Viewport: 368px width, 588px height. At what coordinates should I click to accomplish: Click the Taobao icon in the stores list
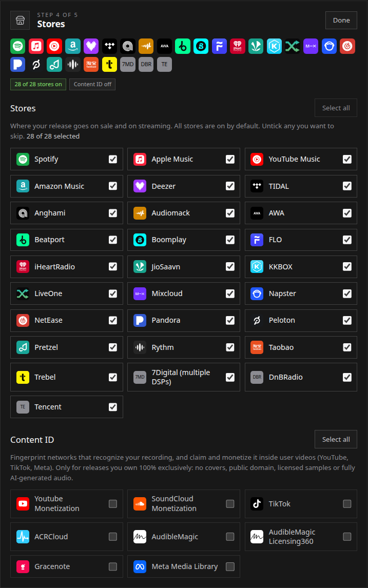click(257, 347)
